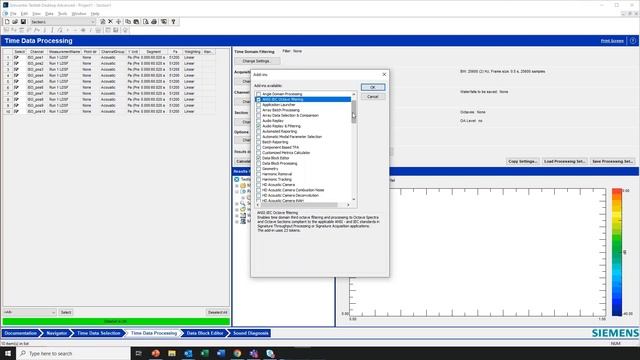Click the Windows Start button

pos(8,353)
